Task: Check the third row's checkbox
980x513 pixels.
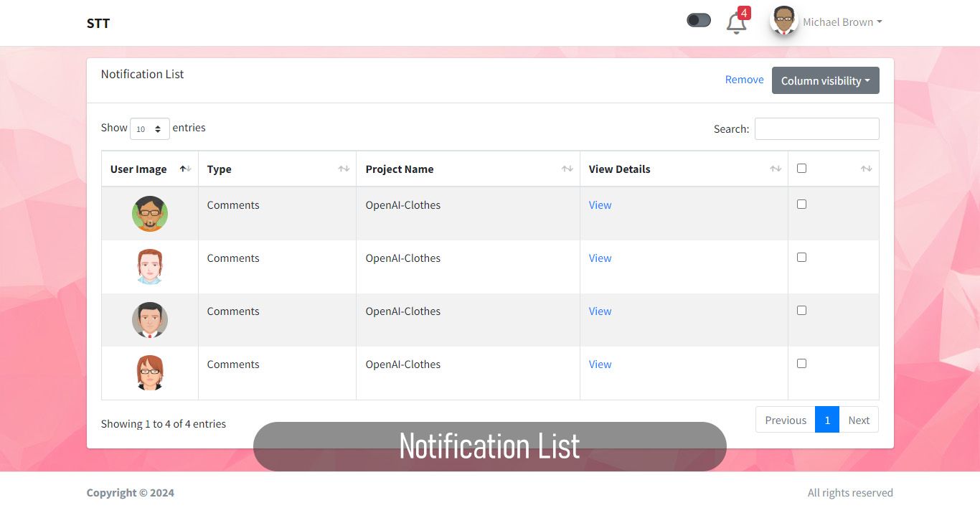Action: pyautogui.click(x=801, y=310)
